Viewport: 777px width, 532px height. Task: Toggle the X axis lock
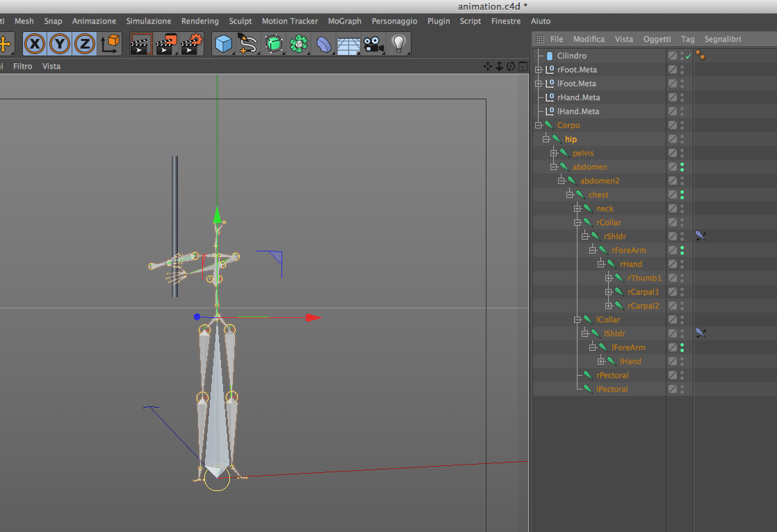pos(35,44)
